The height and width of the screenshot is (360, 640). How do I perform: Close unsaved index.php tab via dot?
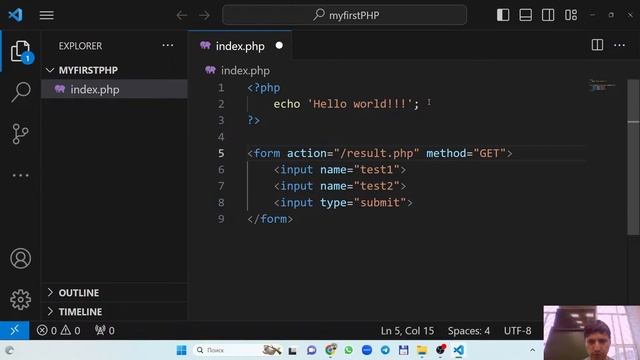279,45
